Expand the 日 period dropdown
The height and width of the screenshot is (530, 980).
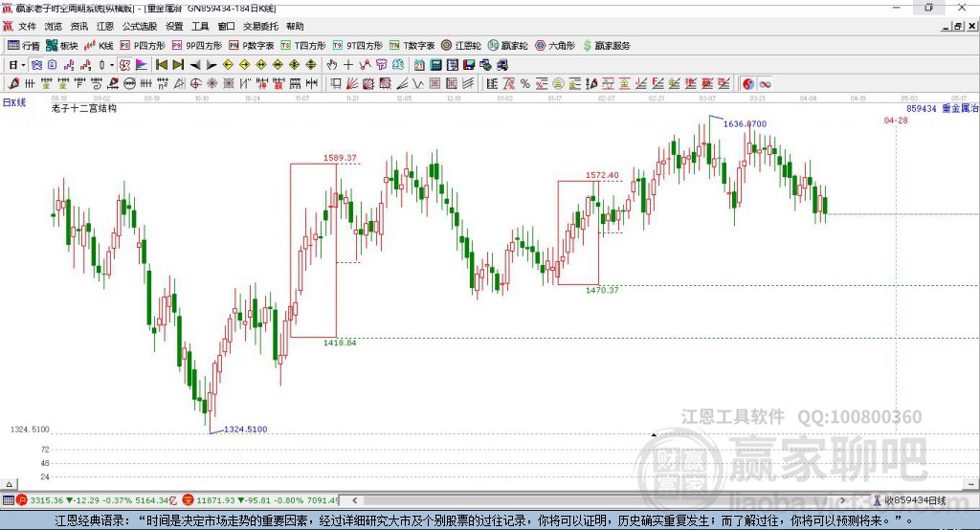point(23,65)
